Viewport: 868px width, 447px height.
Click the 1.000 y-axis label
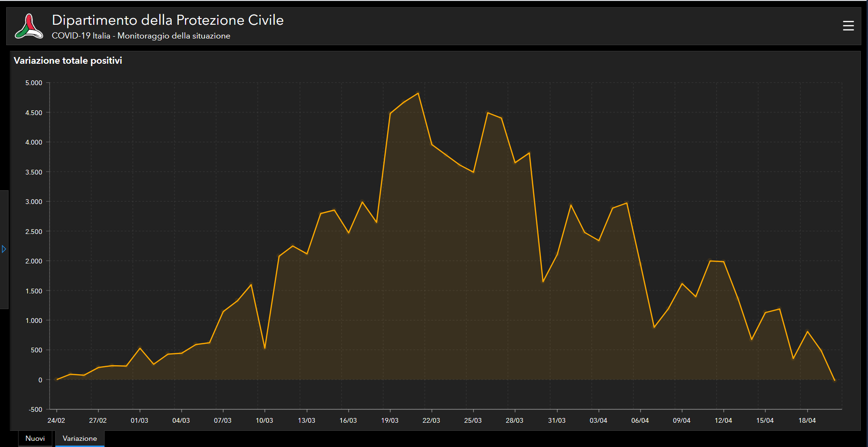[34, 321]
